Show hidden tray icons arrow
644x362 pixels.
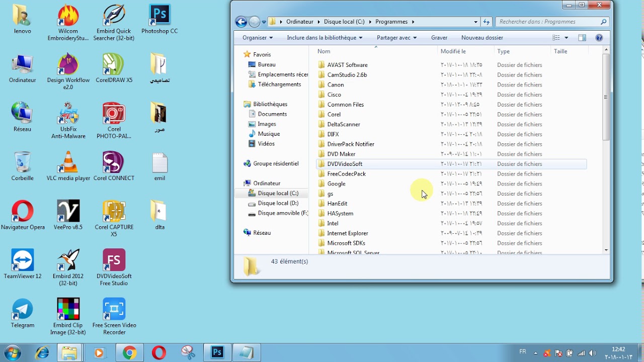tap(536, 353)
